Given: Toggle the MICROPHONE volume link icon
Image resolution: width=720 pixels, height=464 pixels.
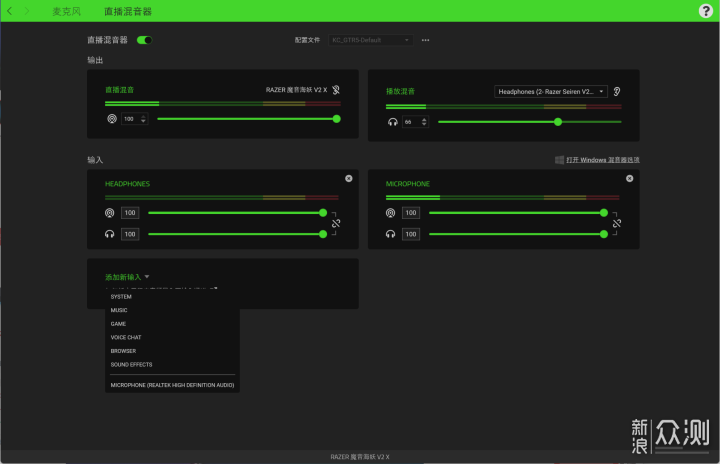Looking at the screenshot, I should tap(617, 224).
